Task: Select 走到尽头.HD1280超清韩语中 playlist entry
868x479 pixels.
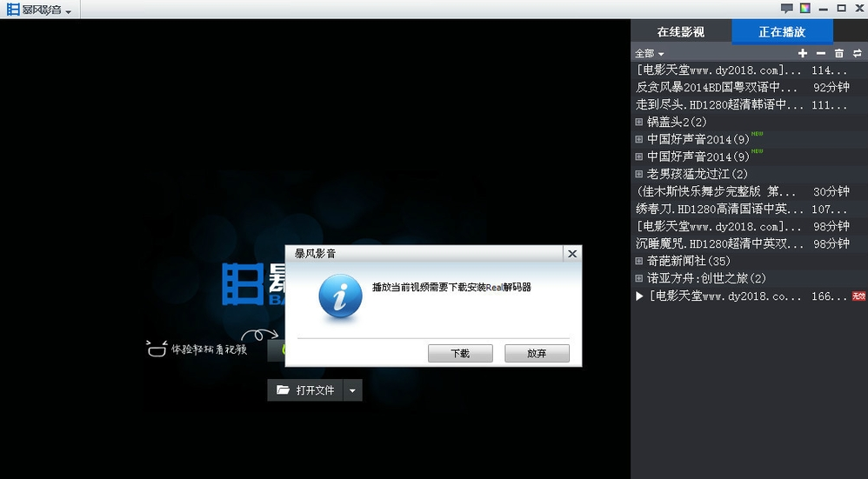Action: pos(749,104)
